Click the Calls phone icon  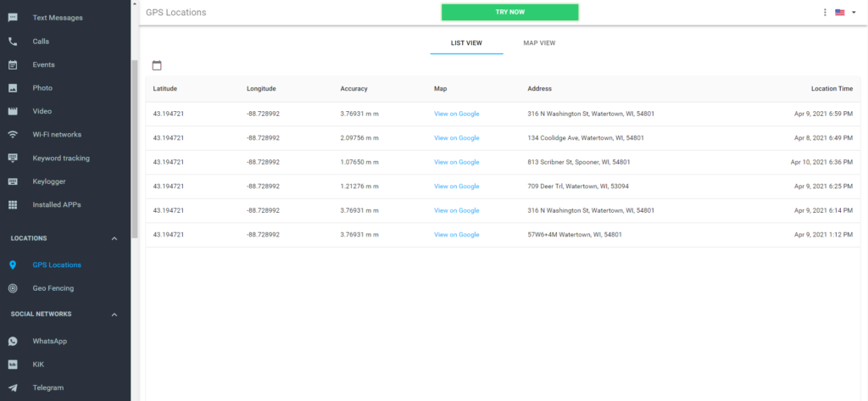tap(13, 41)
